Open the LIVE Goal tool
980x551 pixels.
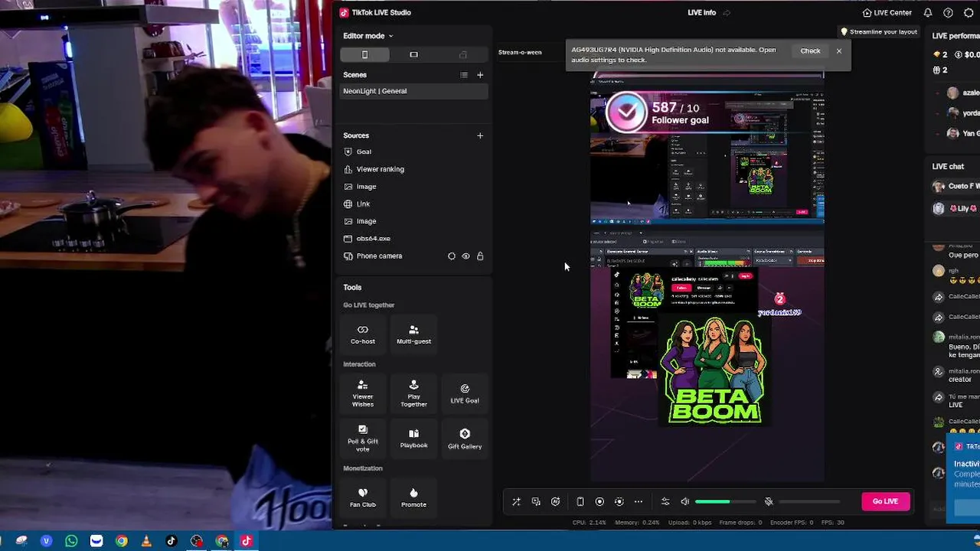465,393
